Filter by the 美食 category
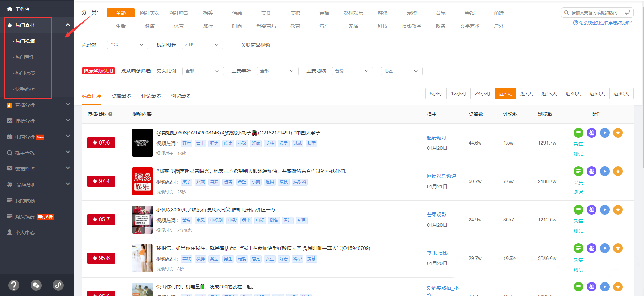This screenshot has height=296, width=644. pos(266,13)
